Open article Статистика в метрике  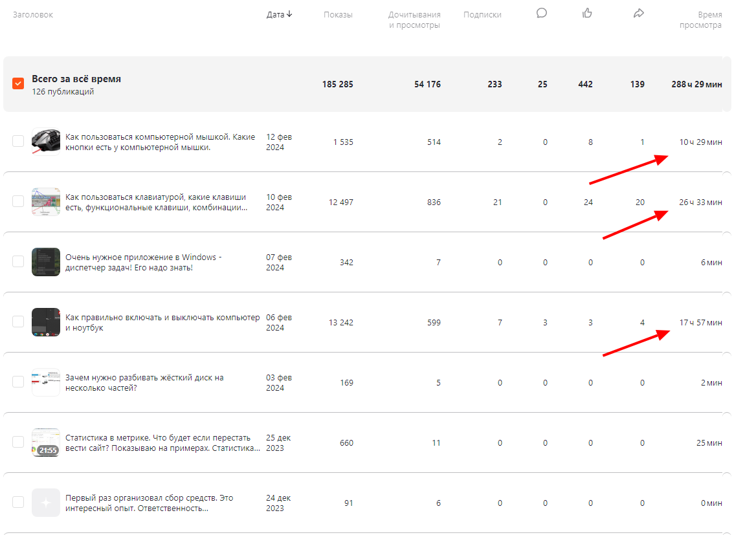coord(162,443)
